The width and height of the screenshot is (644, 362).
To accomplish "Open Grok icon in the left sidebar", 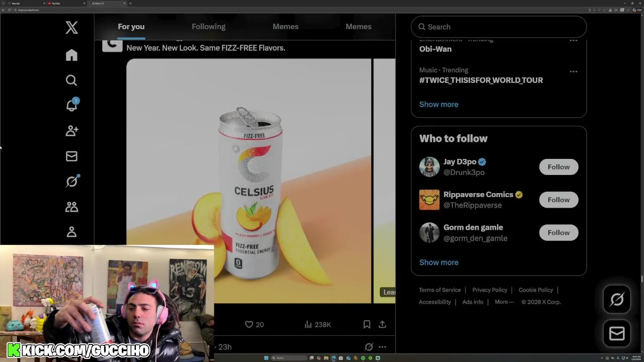I will click(x=71, y=182).
